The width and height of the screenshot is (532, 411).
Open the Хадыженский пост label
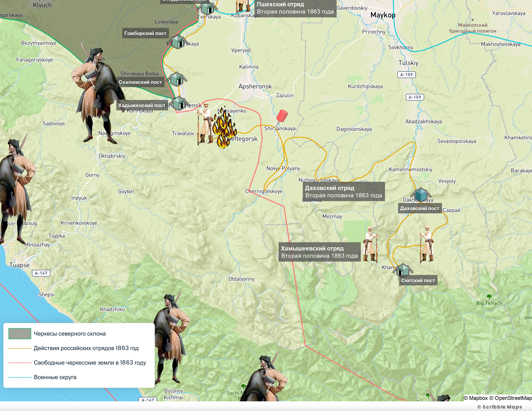142,105
